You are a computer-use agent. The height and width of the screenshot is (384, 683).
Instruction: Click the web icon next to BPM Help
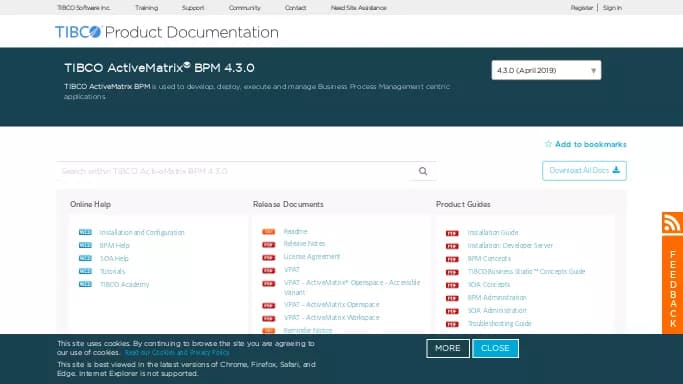coord(85,246)
